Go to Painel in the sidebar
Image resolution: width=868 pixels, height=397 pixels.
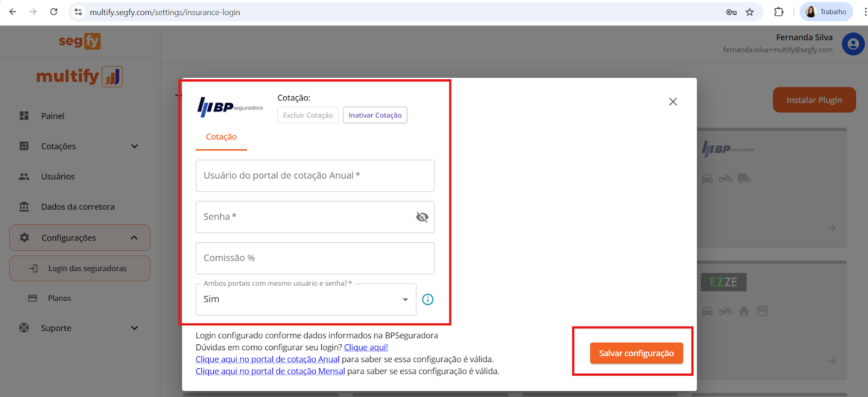click(53, 116)
